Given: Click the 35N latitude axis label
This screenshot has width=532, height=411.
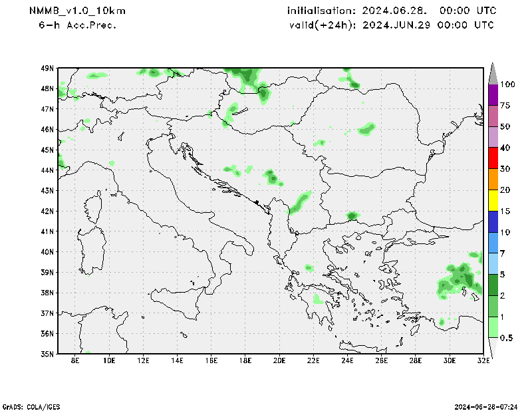Looking at the screenshot, I should coord(47,354).
